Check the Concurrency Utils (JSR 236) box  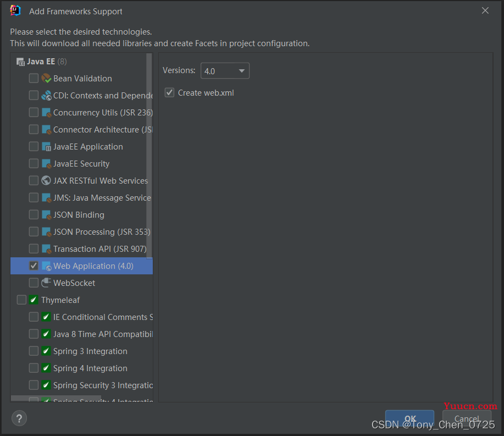pos(34,112)
